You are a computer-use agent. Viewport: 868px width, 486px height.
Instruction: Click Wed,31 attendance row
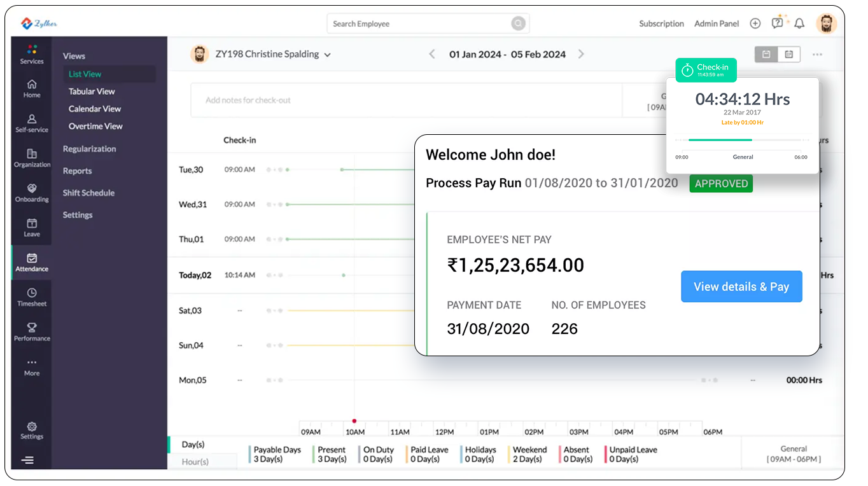tap(291, 204)
